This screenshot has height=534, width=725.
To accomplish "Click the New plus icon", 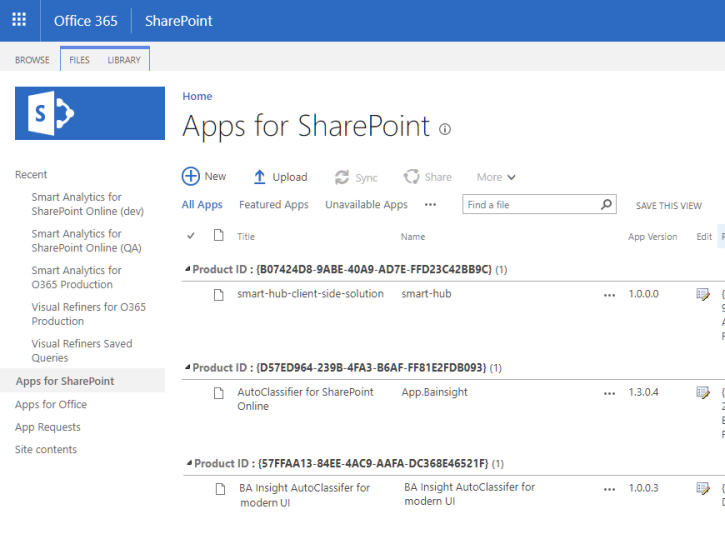I will (x=191, y=176).
